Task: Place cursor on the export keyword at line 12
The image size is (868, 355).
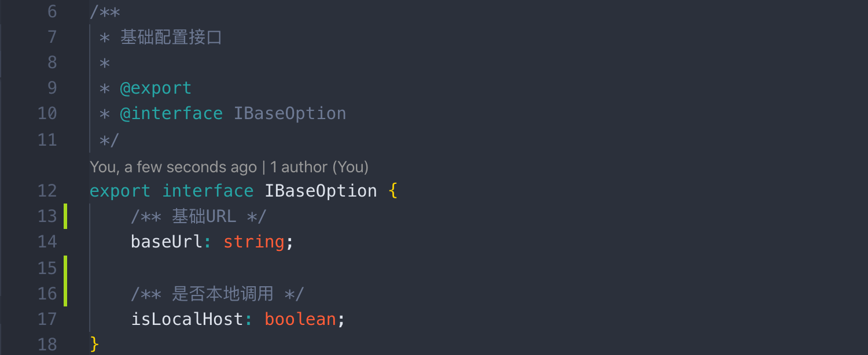Action: (120, 191)
